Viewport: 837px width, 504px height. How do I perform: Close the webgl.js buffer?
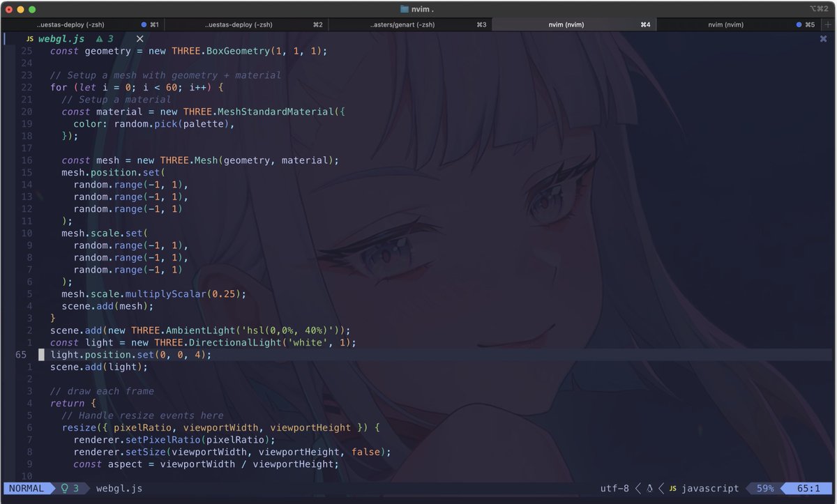pos(139,39)
